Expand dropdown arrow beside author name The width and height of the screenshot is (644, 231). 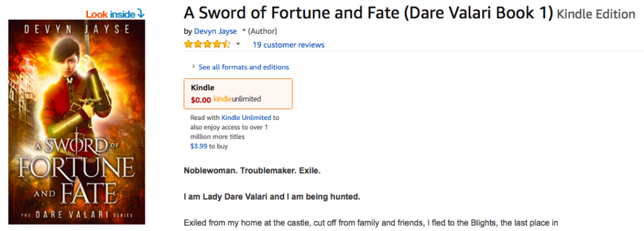coord(243,31)
